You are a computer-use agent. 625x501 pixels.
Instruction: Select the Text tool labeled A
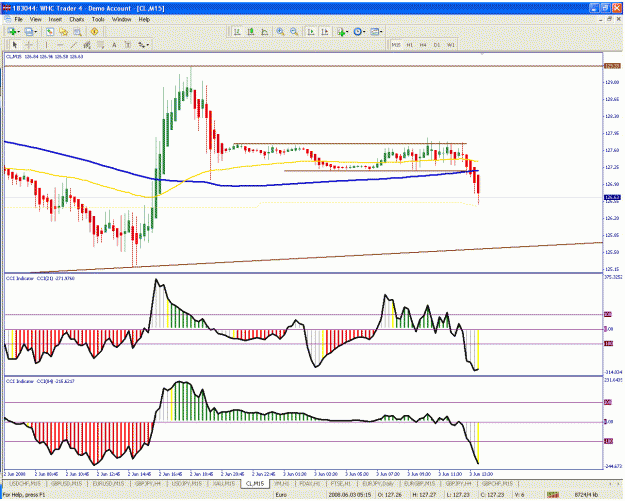point(114,45)
